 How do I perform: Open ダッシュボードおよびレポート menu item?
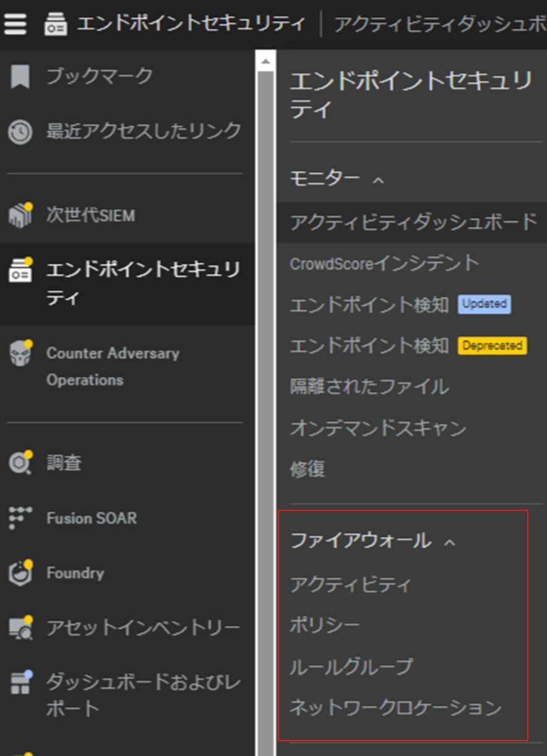(143, 695)
